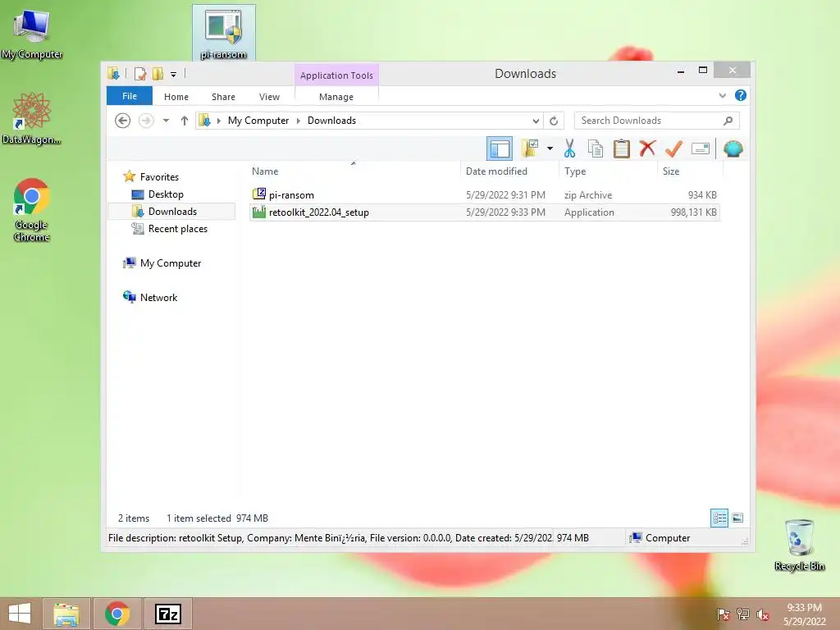Select Favorites in navigation pane
The image size is (840, 630).
(x=159, y=177)
